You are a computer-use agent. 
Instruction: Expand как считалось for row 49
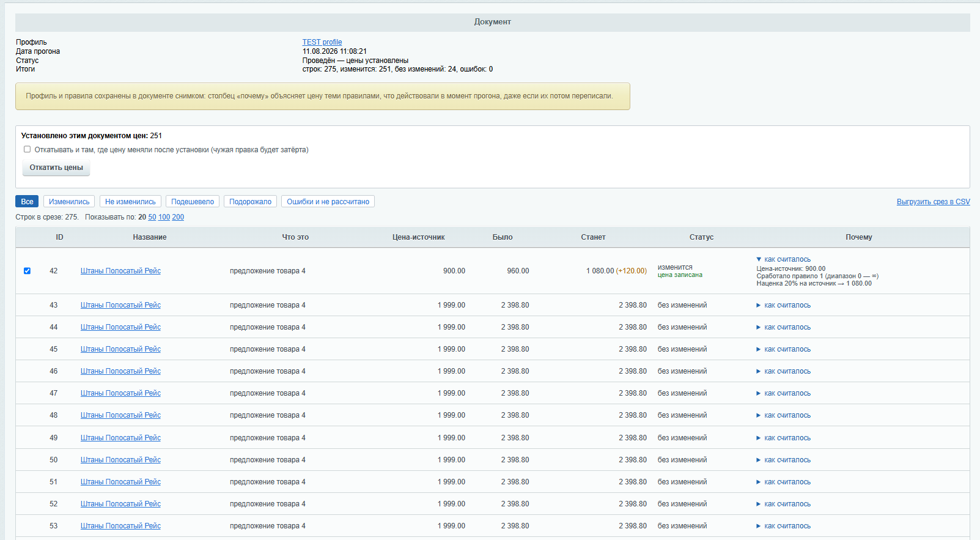pos(784,438)
